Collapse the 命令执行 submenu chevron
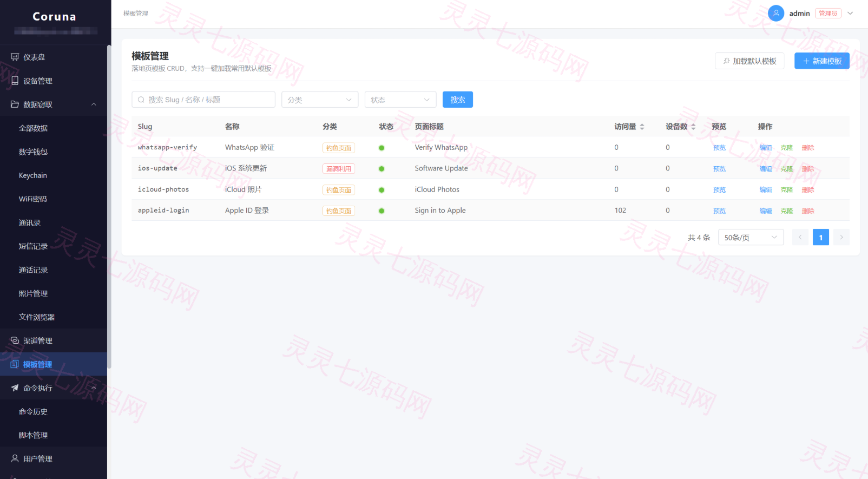The height and width of the screenshot is (479, 868). pyautogui.click(x=94, y=388)
